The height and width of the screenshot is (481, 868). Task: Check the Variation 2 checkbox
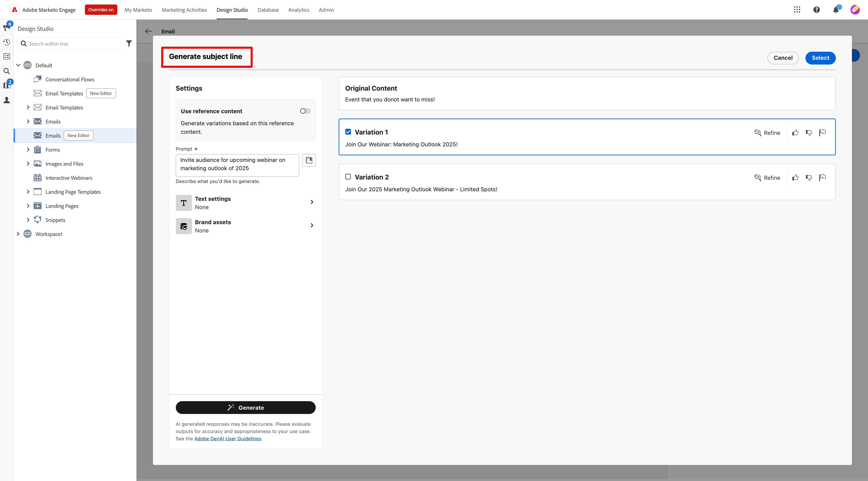pos(348,176)
